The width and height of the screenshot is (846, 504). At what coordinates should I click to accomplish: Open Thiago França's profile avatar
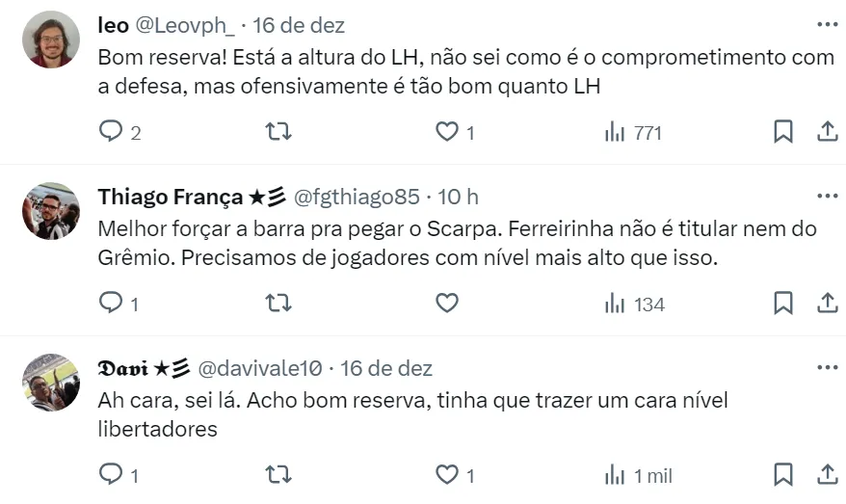coord(50,211)
